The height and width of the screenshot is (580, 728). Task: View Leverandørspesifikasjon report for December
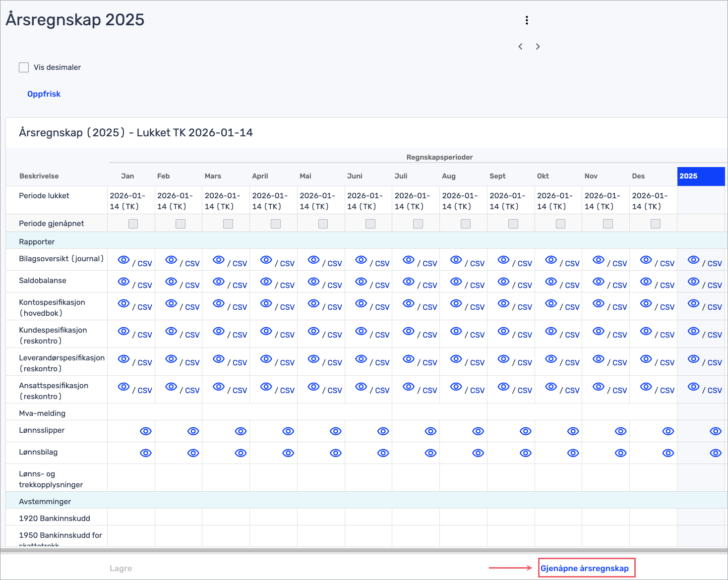coord(646,359)
